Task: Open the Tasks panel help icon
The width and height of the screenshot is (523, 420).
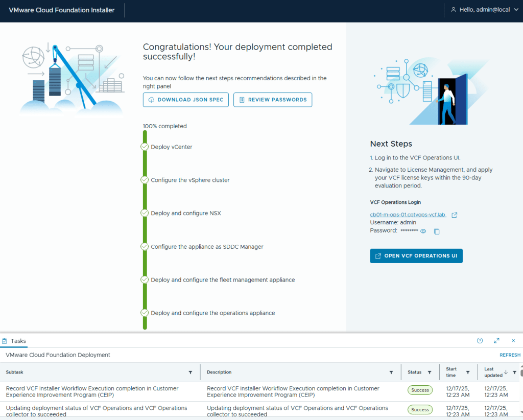Action: coord(480,341)
